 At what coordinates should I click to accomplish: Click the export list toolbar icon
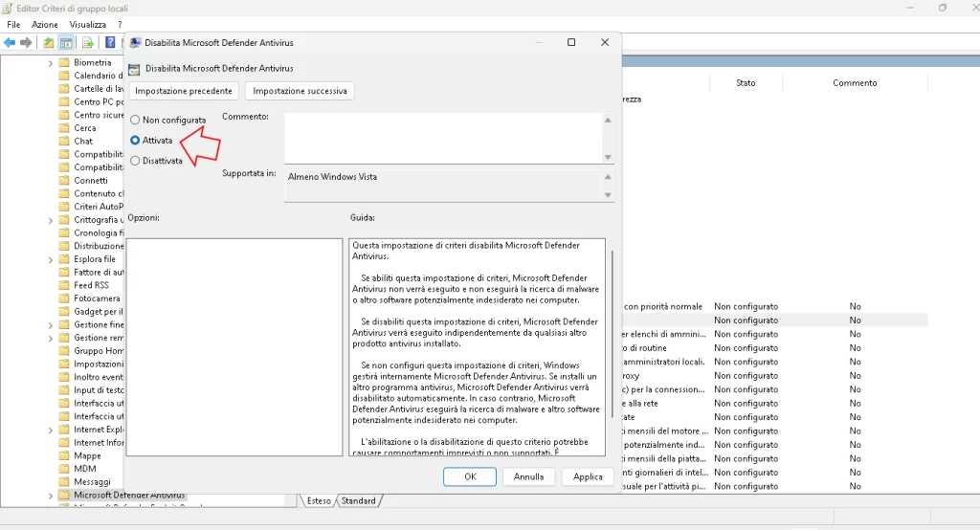point(87,42)
